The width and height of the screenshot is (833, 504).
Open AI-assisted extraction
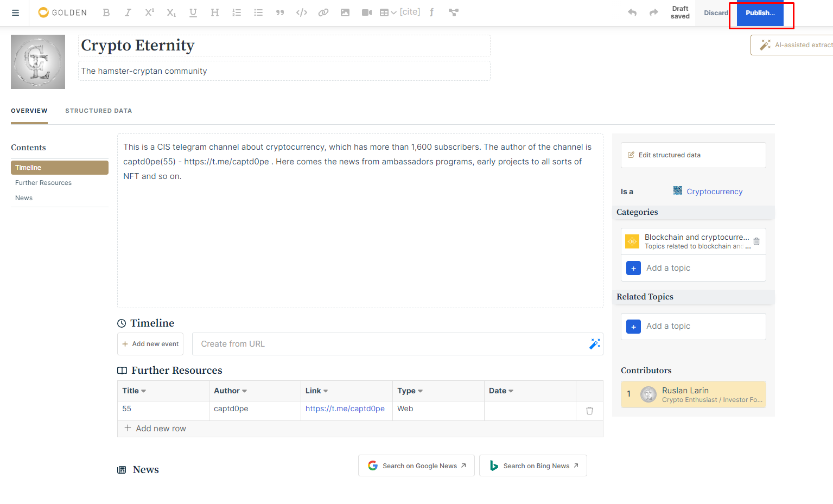(x=792, y=45)
